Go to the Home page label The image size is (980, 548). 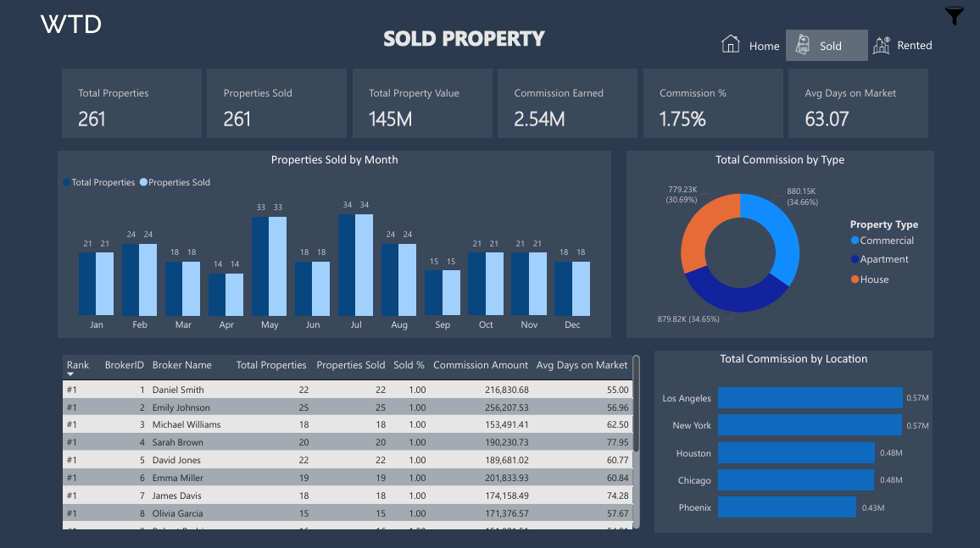pos(764,47)
